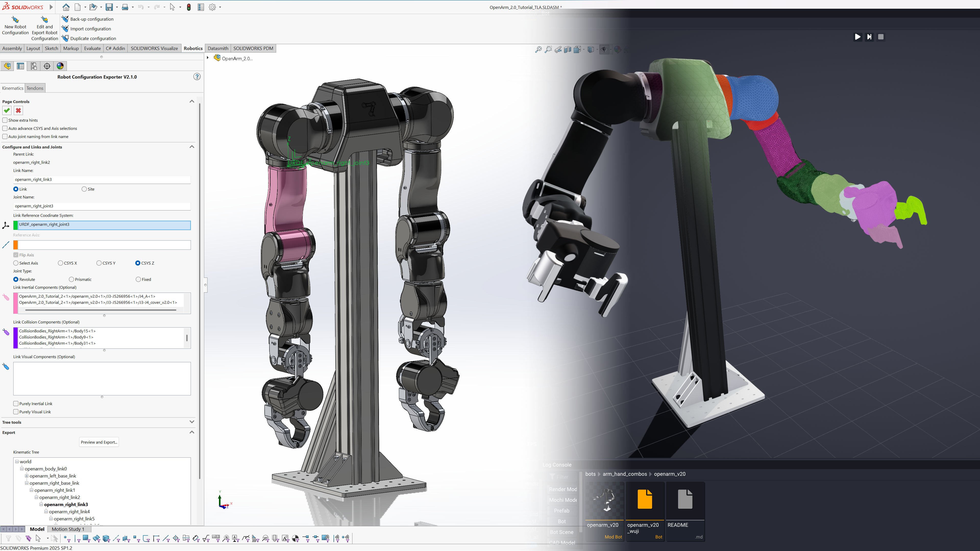Screen dimensions: 980x551
Task: Open the Save dropdown arrow
Action: [117, 7]
